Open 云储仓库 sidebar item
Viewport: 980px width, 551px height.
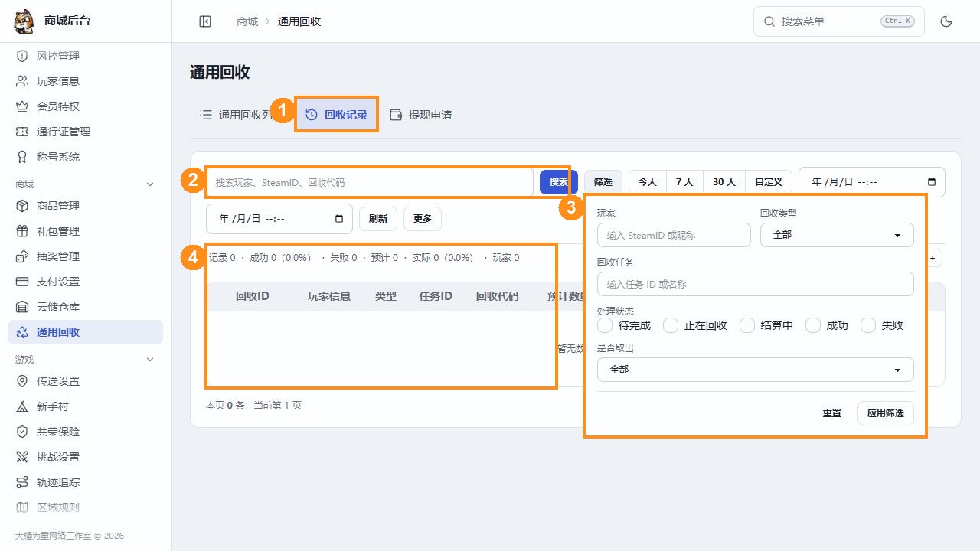point(85,307)
